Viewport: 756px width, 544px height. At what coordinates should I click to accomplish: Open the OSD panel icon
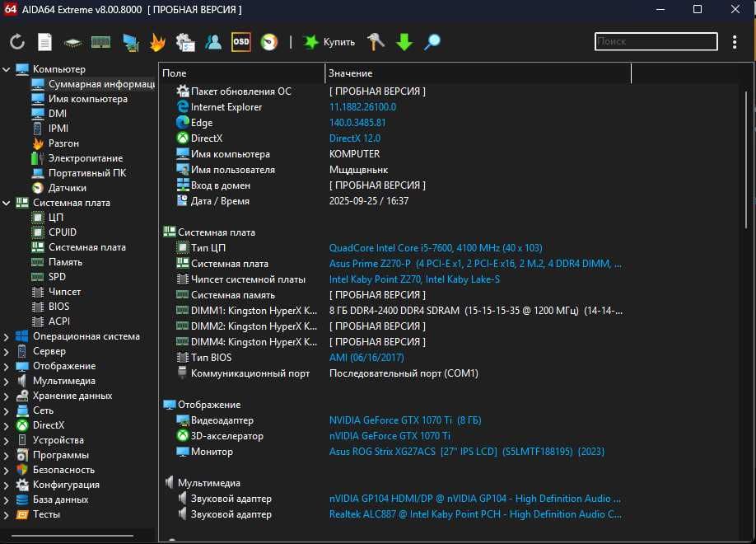pos(241,42)
